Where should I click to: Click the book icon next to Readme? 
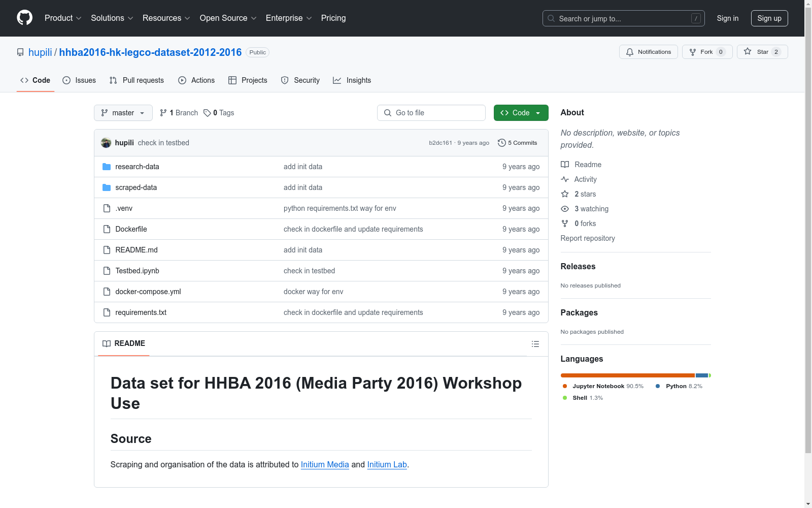pos(565,165)
